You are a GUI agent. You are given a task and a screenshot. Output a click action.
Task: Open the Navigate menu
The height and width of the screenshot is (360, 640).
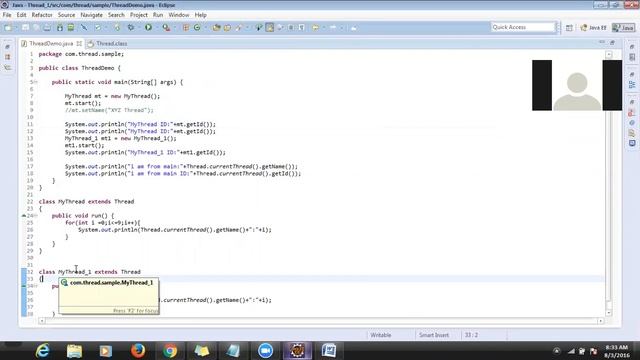click(91, 15)
